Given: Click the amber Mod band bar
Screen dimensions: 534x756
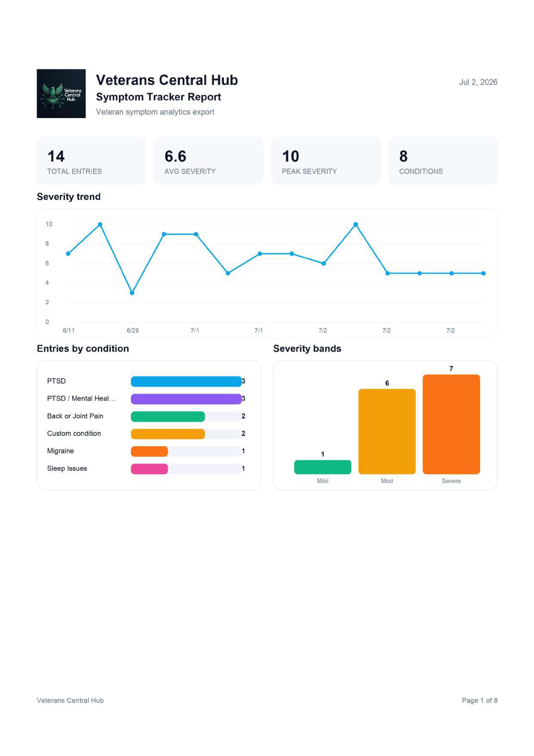Looking at the screenshot, I should (x=387, y=431).
